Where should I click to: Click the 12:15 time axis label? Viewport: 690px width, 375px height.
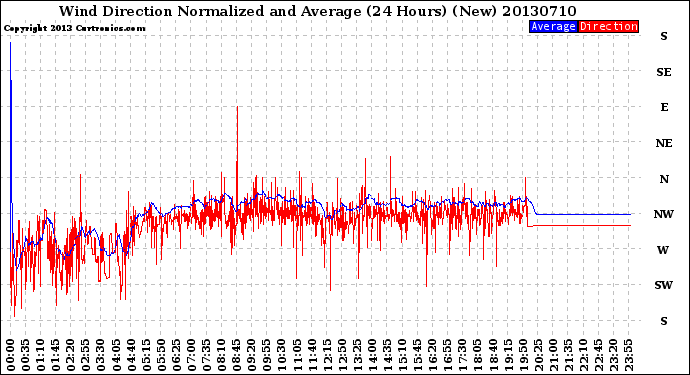(x=327, y=355)
